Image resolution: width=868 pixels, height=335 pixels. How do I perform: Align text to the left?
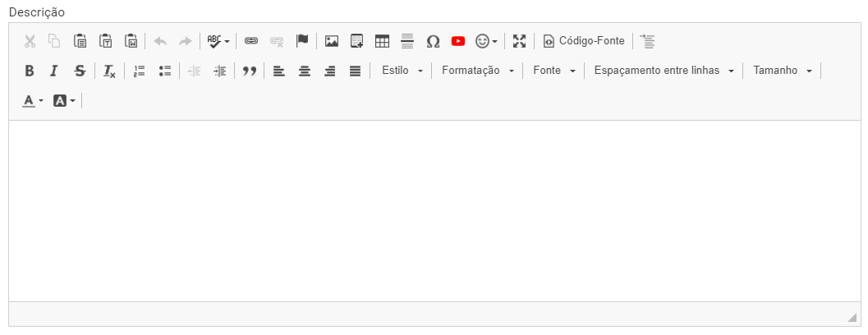pos(279,71)
